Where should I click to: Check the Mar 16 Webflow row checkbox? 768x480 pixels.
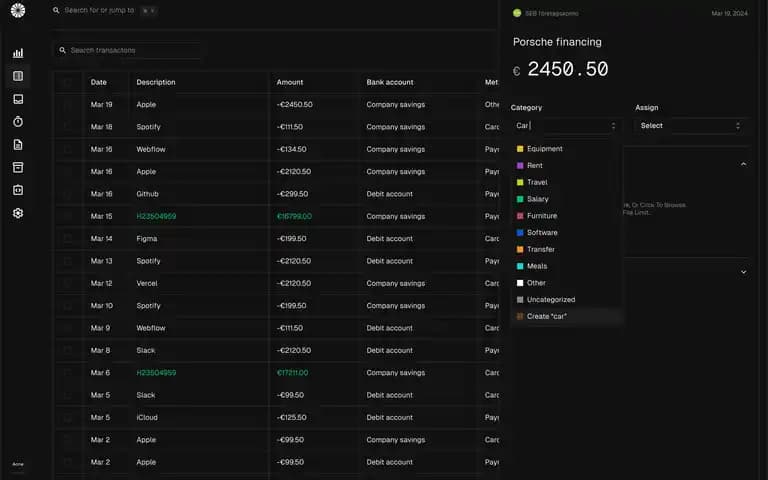pyautogui.click(x=68, y=149)
